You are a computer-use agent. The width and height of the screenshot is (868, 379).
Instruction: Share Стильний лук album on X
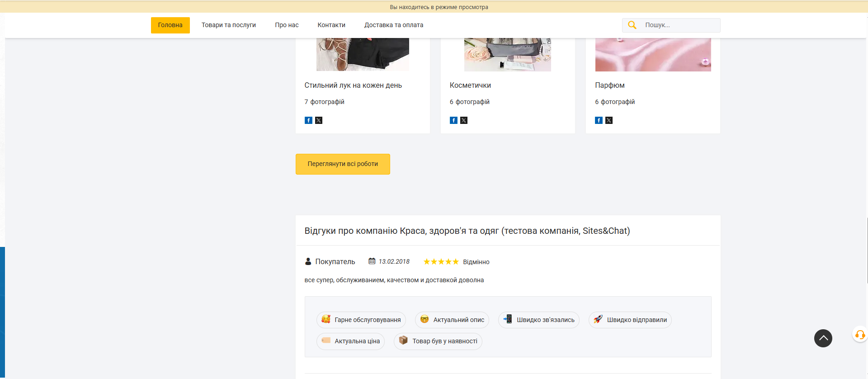(x=319, y=120)
